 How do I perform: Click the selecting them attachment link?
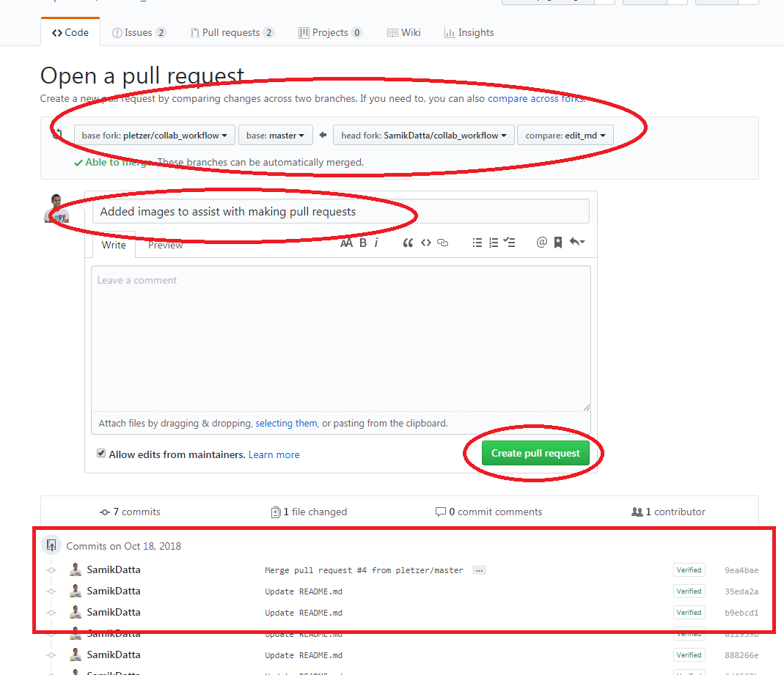click(x=286, y=423)
